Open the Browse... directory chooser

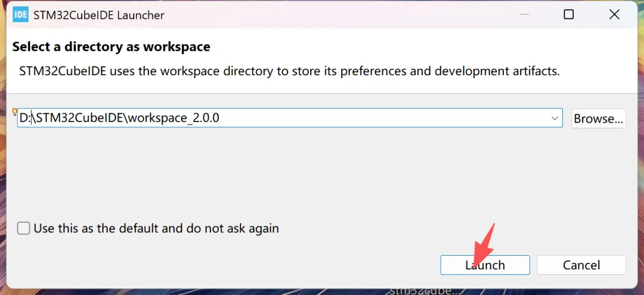pos(599,118)
